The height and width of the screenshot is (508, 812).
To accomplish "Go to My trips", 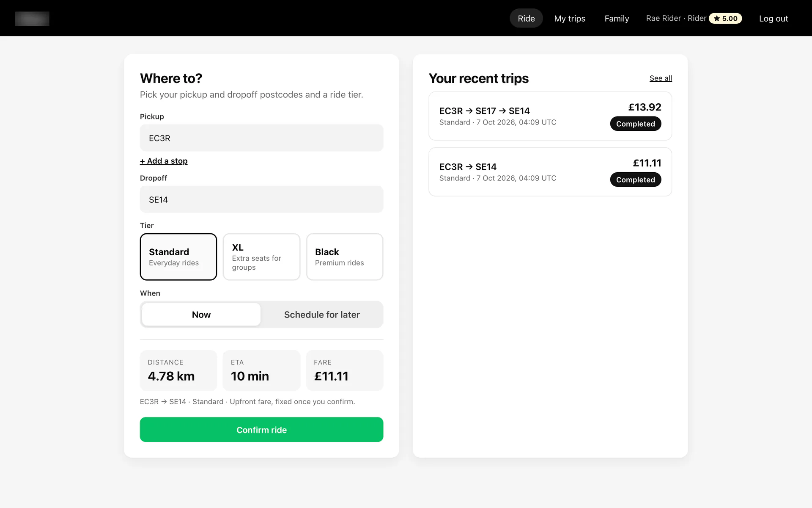I will [570, 19].
